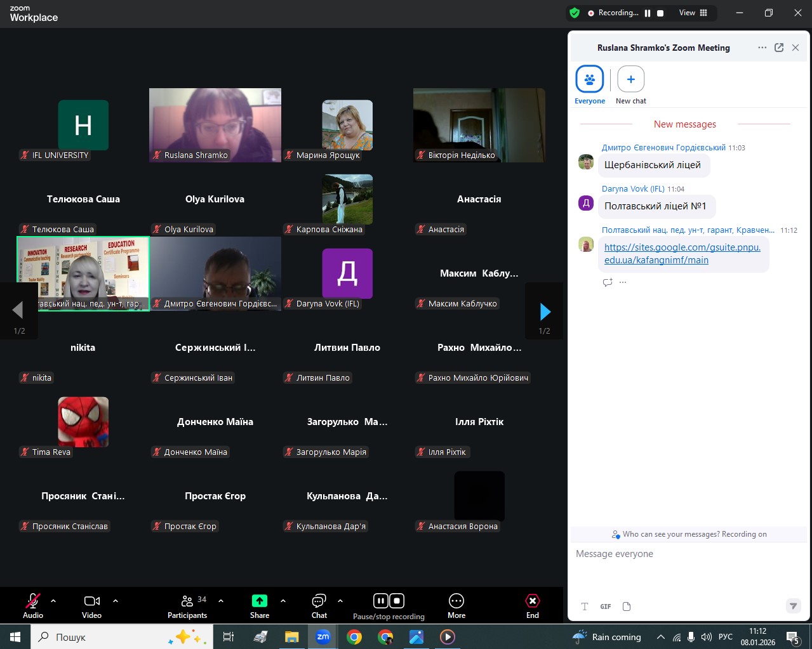The height and width of the screenshot is (649, 812).
Task: Select the Everyone chat tab
Action: tap(590, 80)
